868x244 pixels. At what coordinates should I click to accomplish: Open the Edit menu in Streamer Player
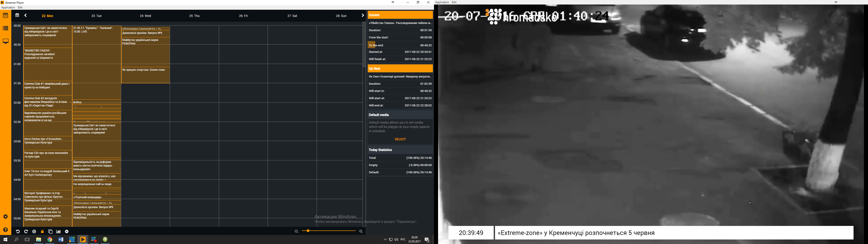pos(20,7)
